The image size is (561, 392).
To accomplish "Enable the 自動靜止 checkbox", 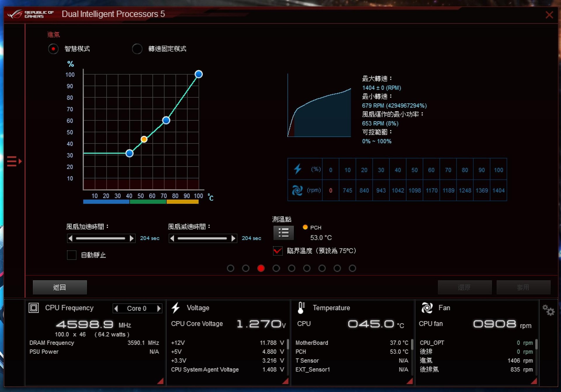I will [71, 255].
